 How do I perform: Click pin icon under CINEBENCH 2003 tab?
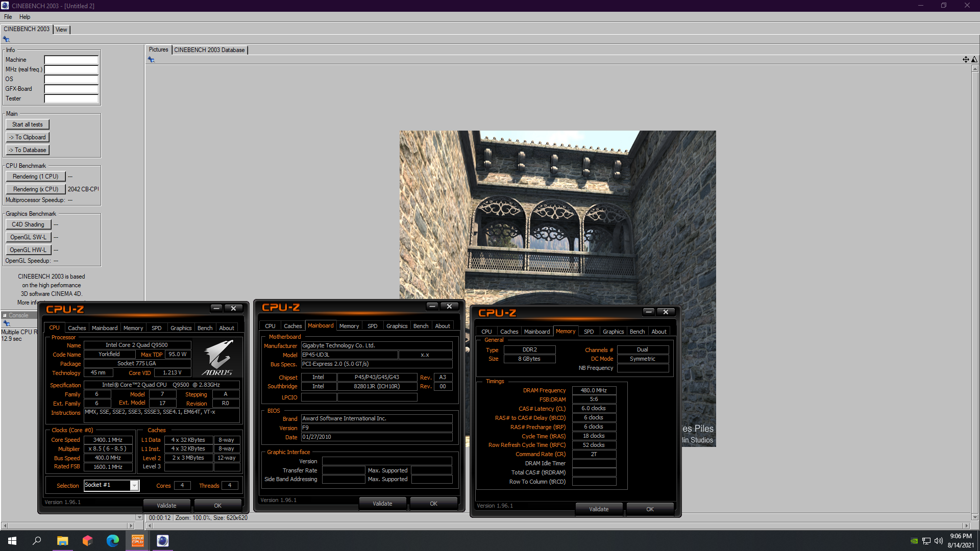pyautogui.click(x=6, y=39)
